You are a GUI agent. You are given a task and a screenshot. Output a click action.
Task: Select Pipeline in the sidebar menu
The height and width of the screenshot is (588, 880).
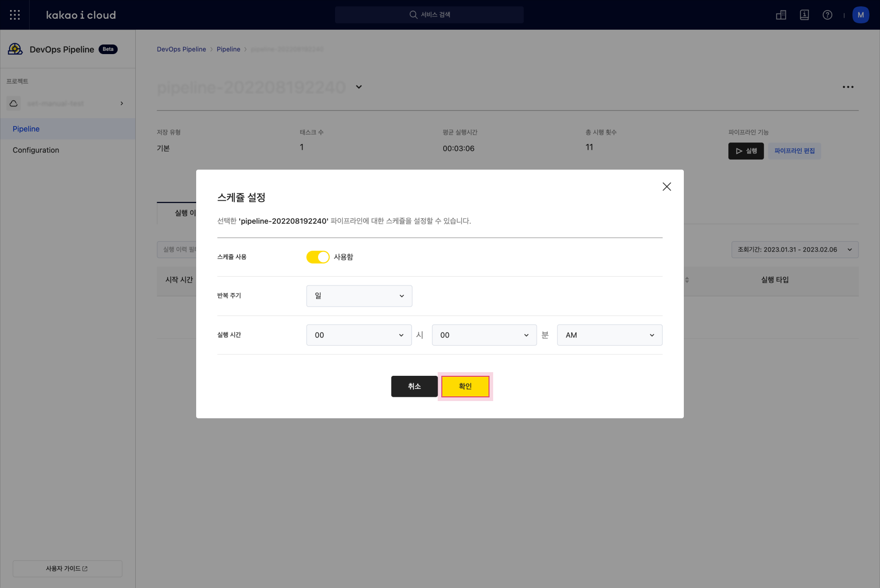(68, 129)
